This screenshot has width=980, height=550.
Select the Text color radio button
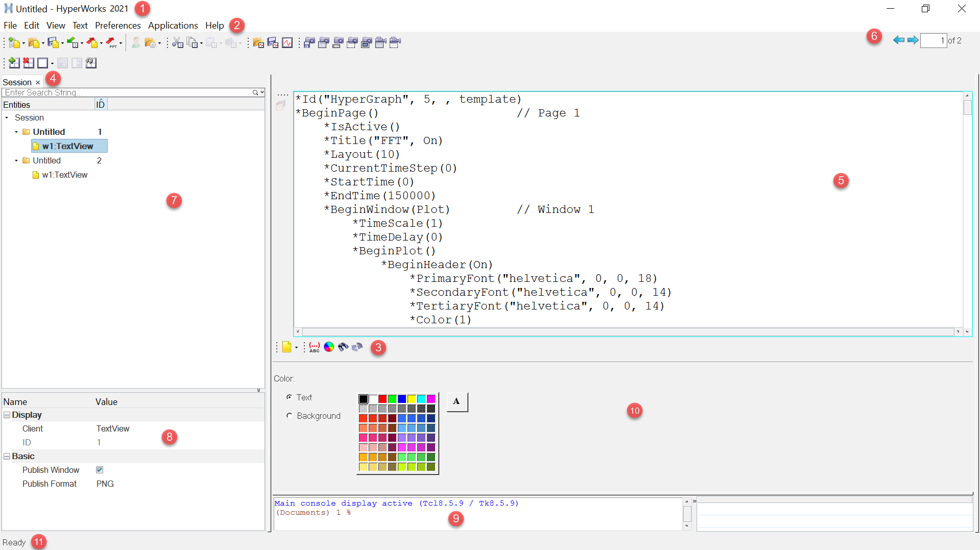click(290, 397)
